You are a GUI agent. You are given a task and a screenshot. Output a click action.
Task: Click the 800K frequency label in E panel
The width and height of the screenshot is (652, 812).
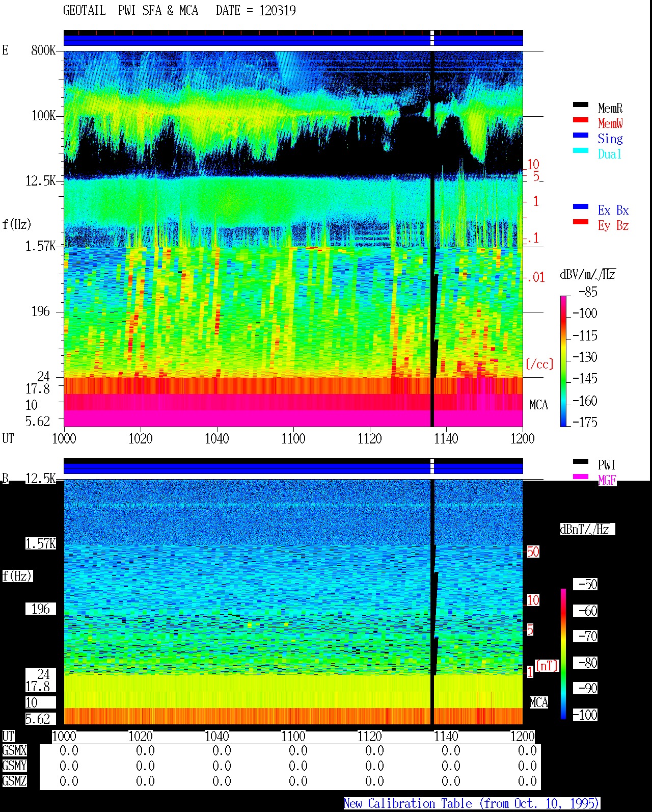tap(43, 50)
